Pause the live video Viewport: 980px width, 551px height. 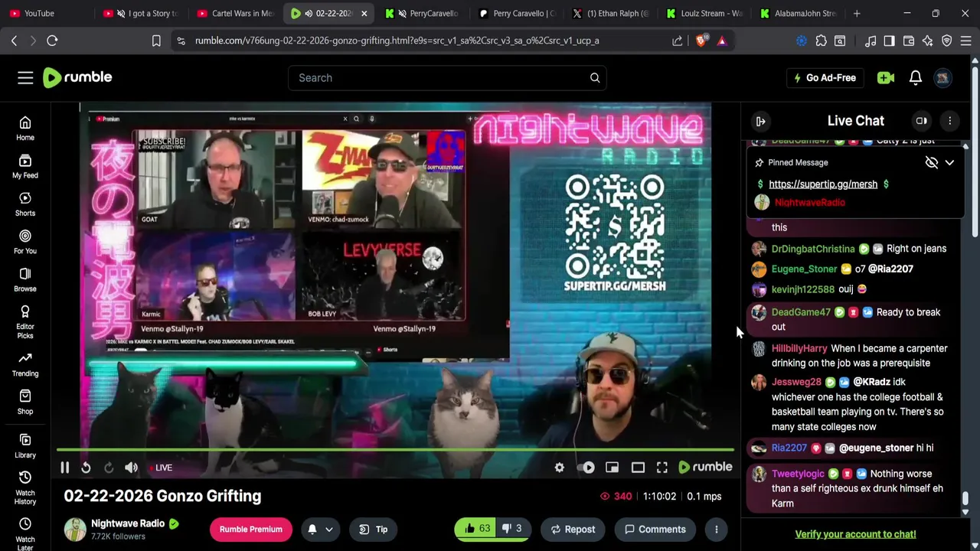coord(64,468)
